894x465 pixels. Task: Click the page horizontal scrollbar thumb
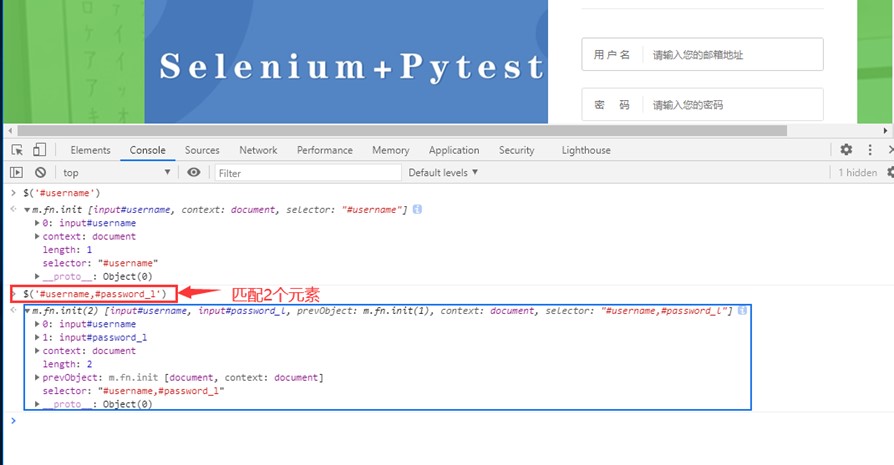tap(403, 130)
